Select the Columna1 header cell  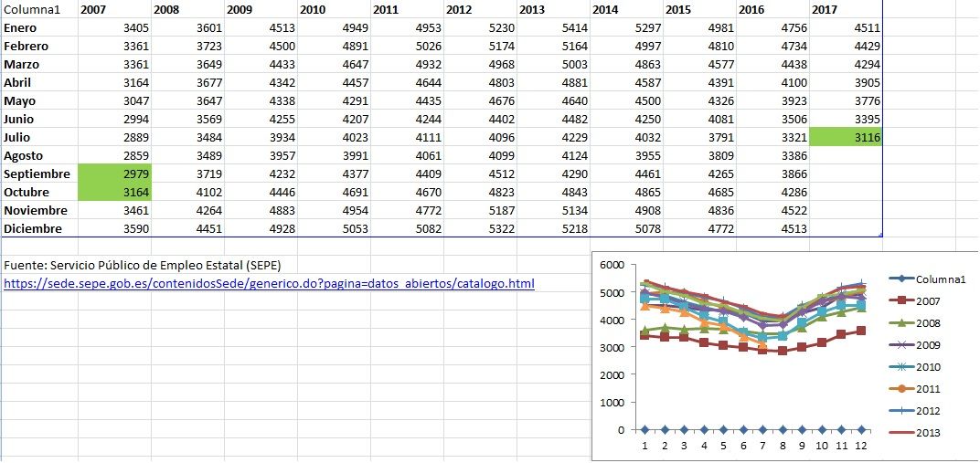pyautogui.click(x=38, y=9)
